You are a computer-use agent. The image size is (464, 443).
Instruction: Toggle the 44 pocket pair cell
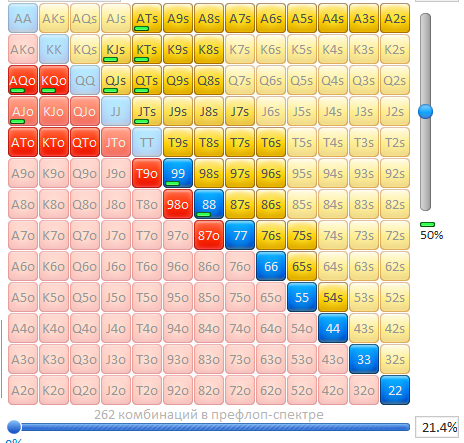pos(333,328)
